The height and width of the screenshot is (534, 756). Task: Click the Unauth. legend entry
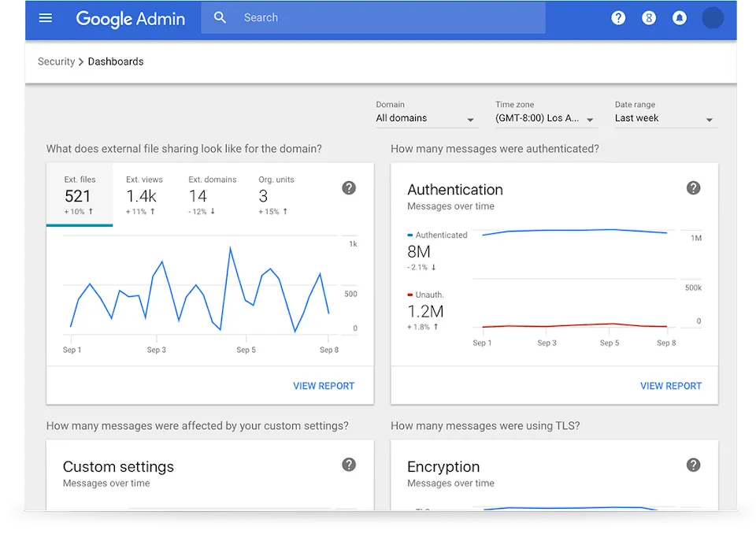coord(425,295)
